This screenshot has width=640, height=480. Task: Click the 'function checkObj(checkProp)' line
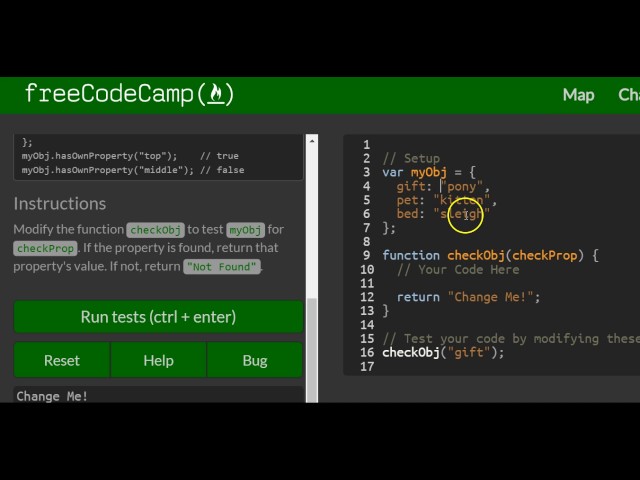click(490, 256)
